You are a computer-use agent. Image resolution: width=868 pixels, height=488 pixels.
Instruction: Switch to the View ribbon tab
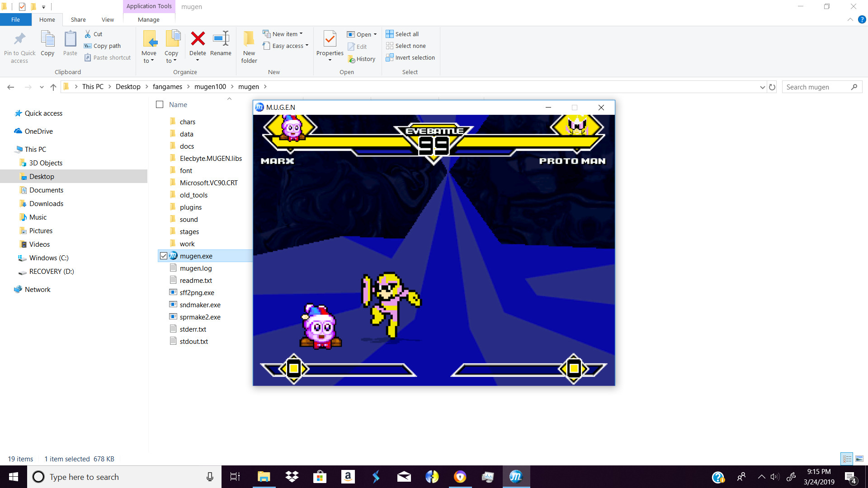coord(108,19)
